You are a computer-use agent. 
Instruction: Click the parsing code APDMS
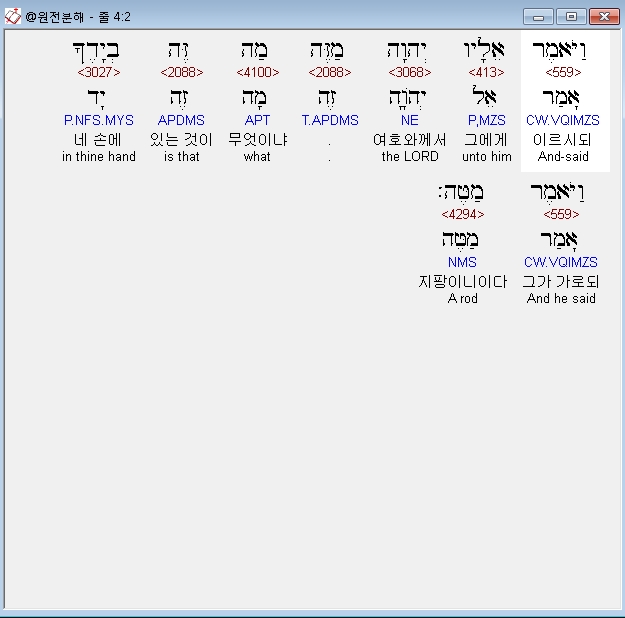pos(181,120)
